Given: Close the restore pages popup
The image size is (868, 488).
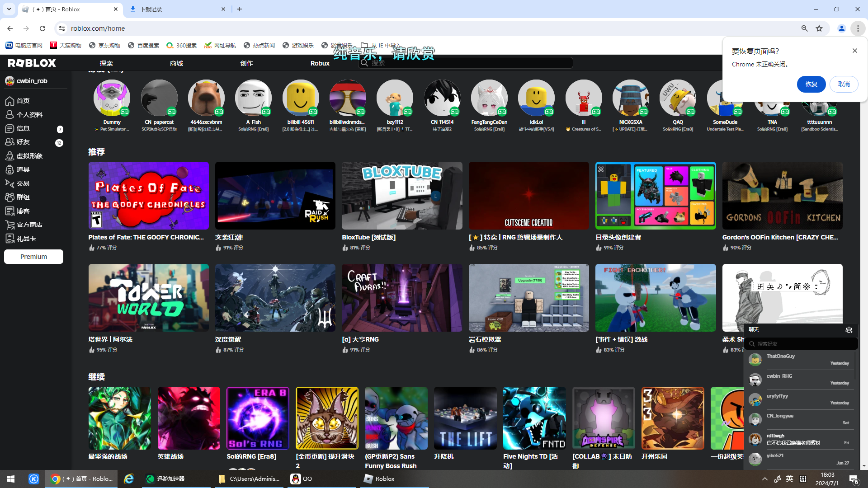Looking at the screenshot, I should click(855, 51).
